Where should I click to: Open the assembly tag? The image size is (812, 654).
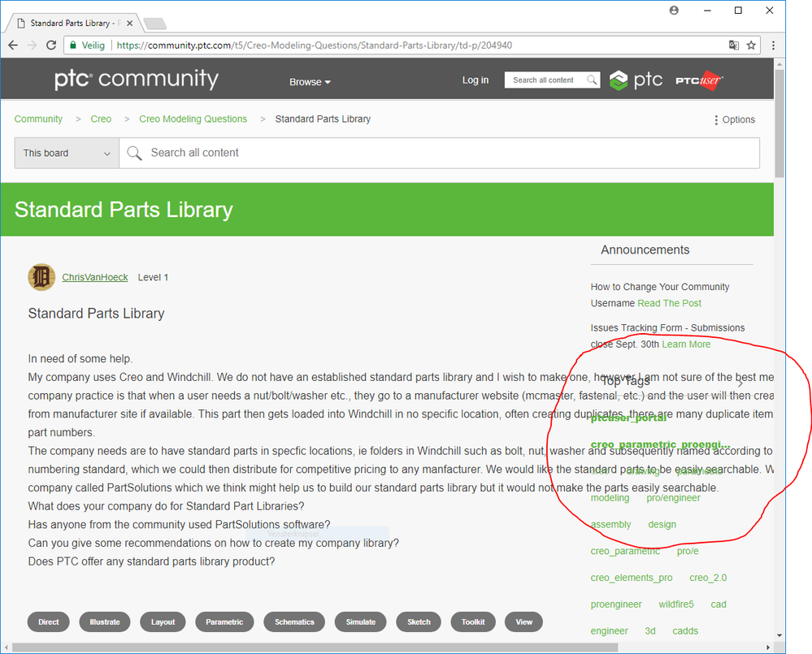coord(611,525)
